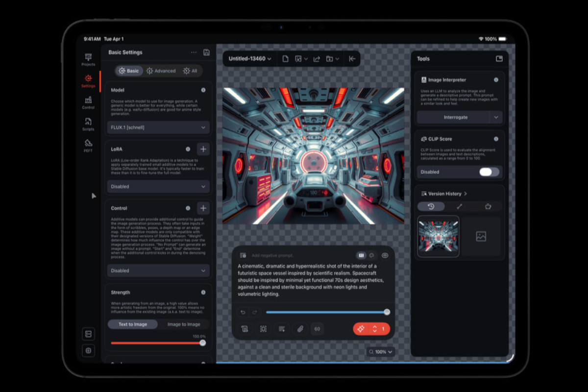Open the Projects sidebar icon

pos(88,59)
